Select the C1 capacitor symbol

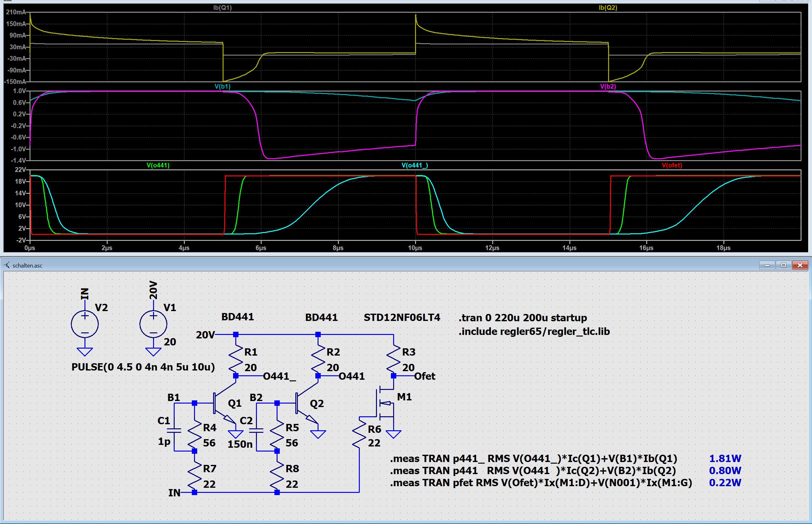coord(174,431)
